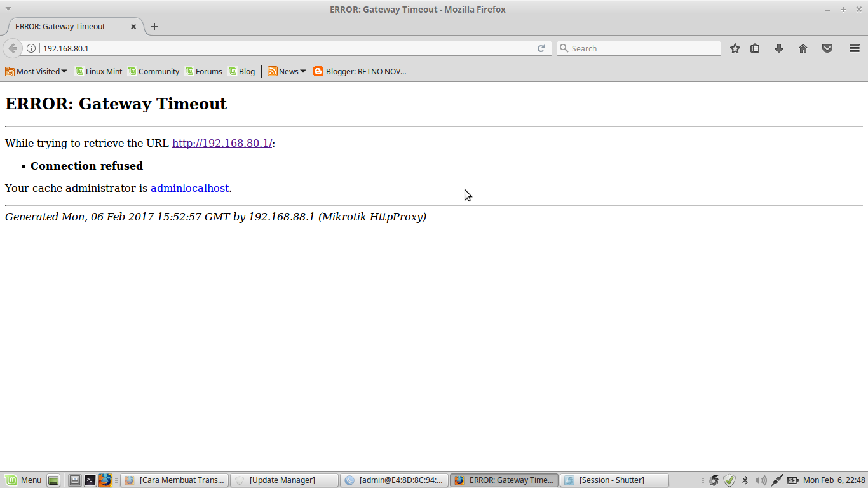Open the Forums bookmark

pos(203,71)
